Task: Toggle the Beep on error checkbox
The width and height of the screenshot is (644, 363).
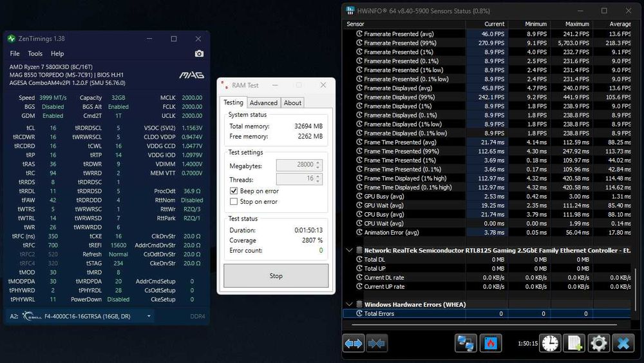Action: (x=234, y=191)
